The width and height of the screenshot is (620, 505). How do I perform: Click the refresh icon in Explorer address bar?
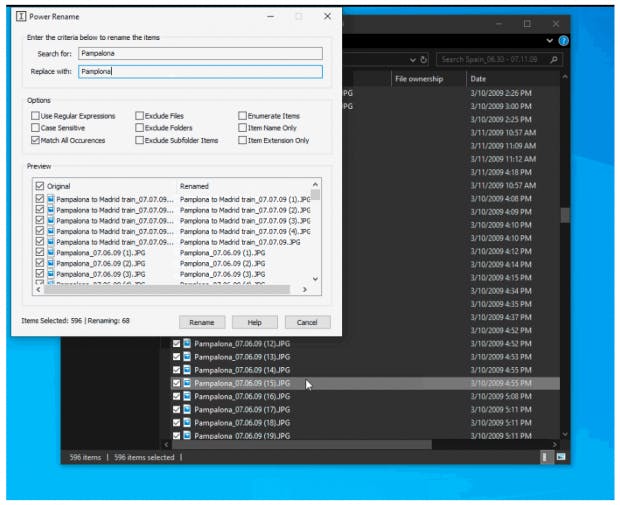tap(423, 60)
